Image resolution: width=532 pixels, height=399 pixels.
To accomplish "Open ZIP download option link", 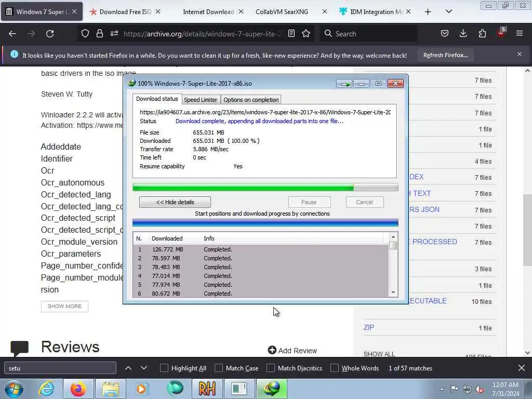I will [x=369, y=327].
